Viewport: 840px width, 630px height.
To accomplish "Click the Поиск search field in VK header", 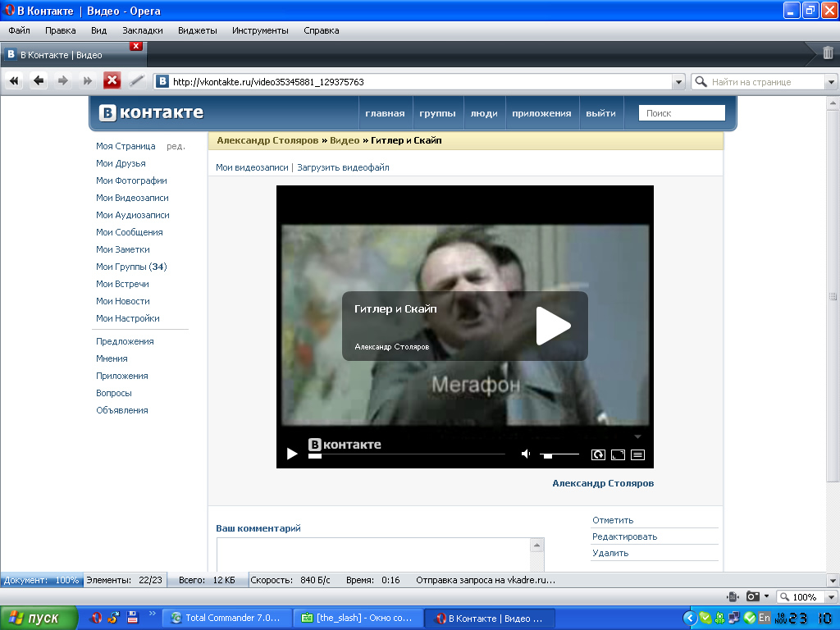I will point(682,113).
